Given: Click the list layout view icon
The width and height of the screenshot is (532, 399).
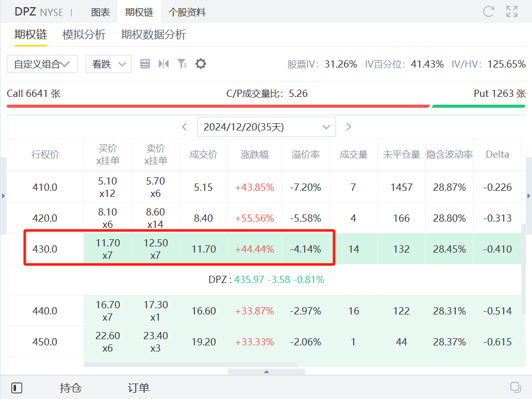Looking at the screenshot, I should tap(145, 64).
